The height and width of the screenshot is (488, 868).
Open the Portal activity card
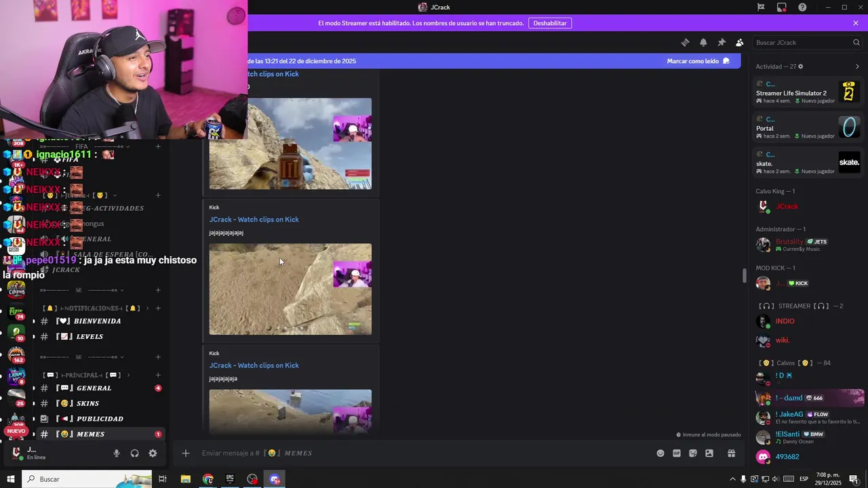coord(808,127)
